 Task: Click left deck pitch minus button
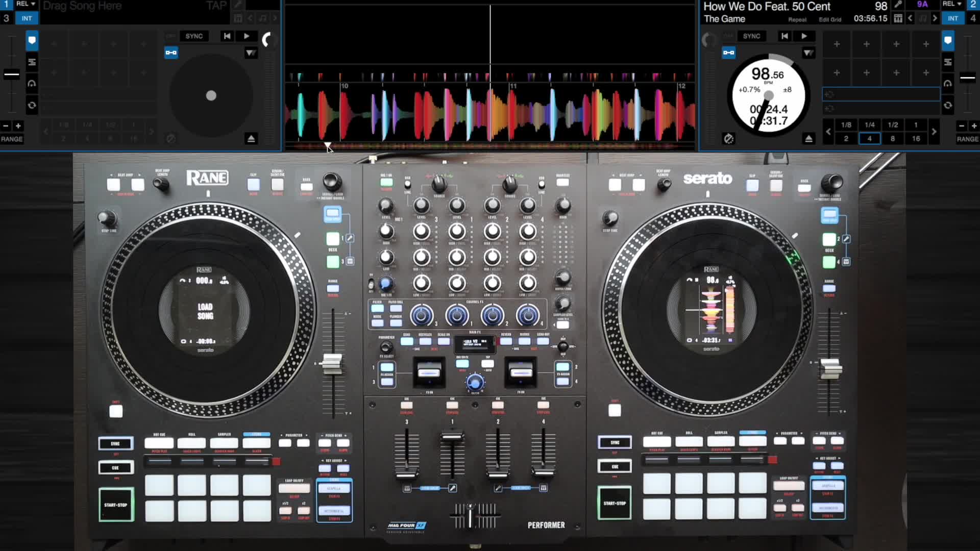click(x=6, y=126)
